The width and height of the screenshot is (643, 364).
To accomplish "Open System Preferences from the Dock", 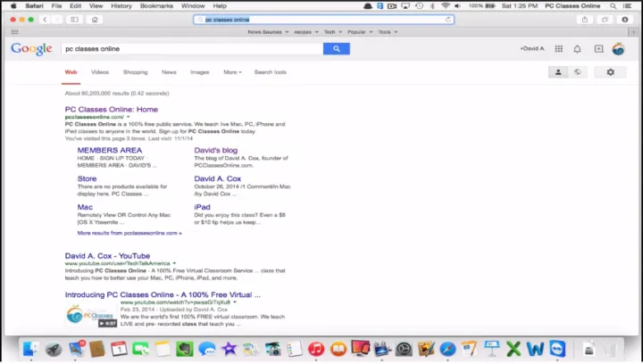I will [404, 349].
